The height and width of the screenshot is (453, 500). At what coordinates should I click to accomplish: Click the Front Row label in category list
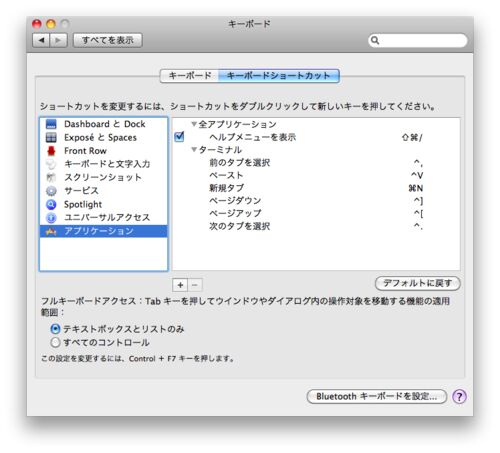pos(85,151)
